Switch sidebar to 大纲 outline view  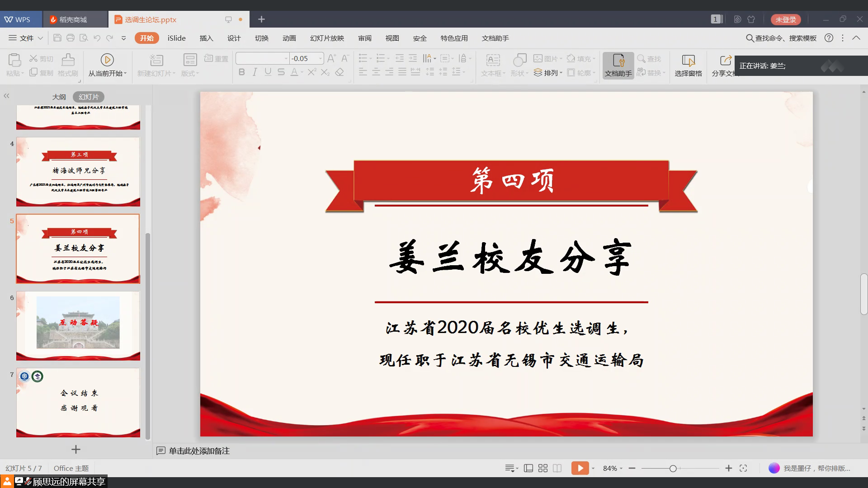click(x=59, y=97)
